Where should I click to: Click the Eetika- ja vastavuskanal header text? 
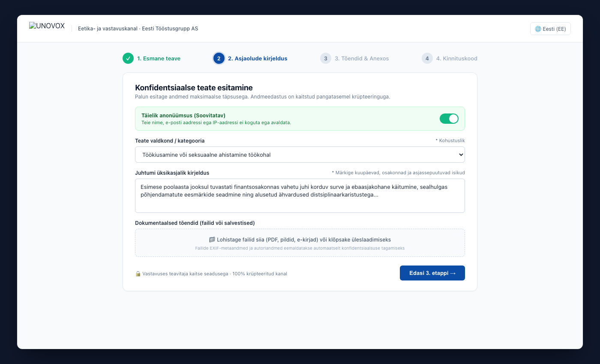(138, 29)
